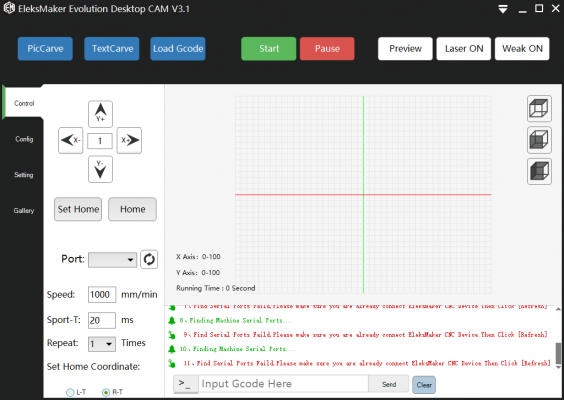Click bell icon on log line 10
564x400 pixels.
pyautogui.click(x=172, y=349)
